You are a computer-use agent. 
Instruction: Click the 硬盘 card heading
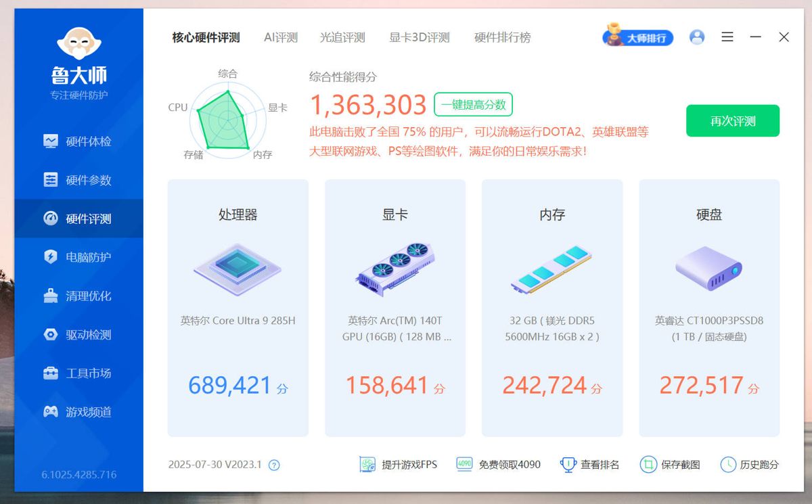(709, 215)
